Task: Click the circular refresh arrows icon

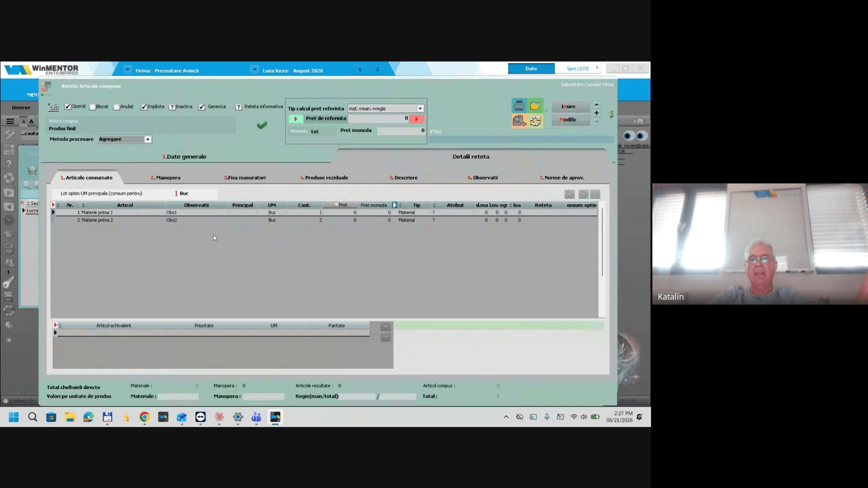Action: (535, 121)
